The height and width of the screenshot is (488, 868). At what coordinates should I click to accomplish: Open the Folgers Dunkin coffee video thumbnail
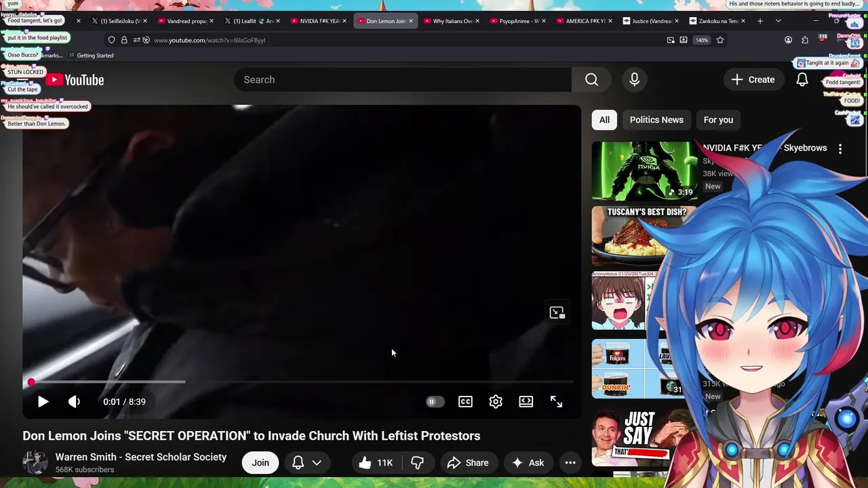click(631, 369)
